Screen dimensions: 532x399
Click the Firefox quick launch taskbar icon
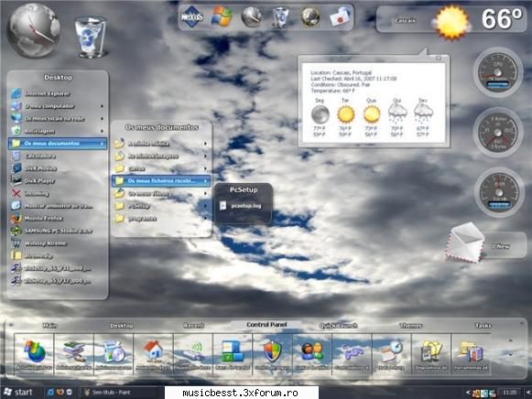point(60,393)
